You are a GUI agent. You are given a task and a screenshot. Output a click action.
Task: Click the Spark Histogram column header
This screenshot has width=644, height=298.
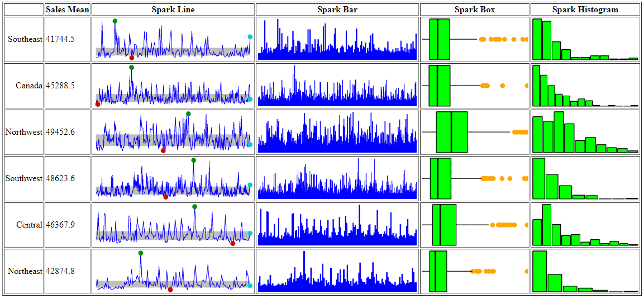[585, 10]
